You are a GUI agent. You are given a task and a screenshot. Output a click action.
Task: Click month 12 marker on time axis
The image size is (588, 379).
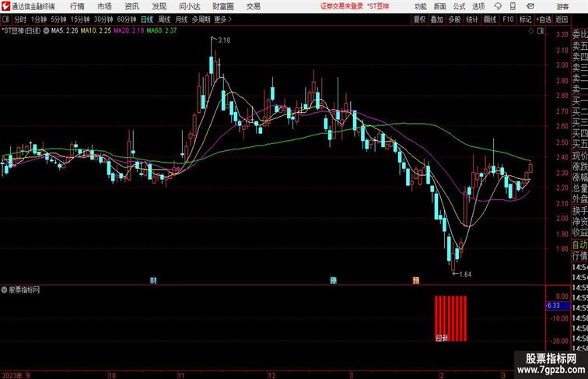point(271,375)
